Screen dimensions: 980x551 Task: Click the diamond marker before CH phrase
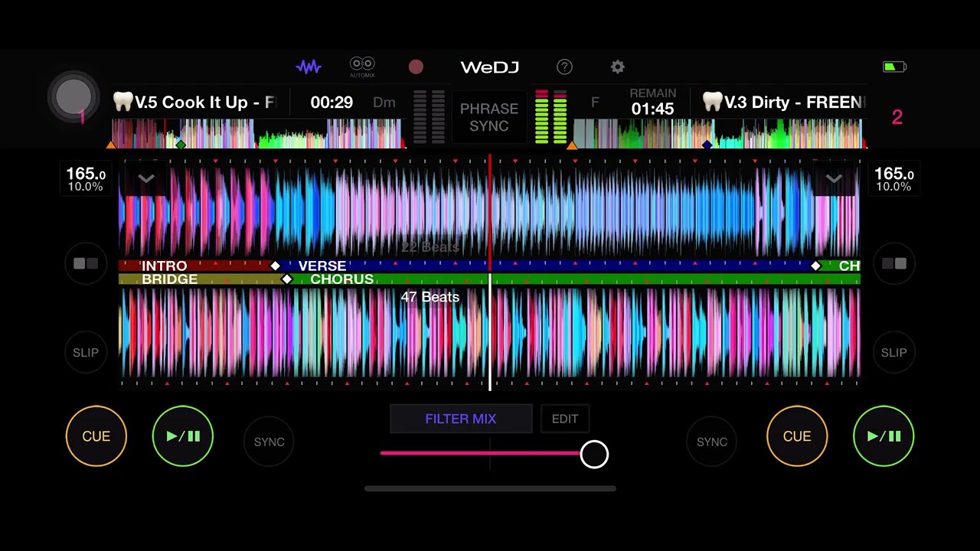[815, 266]
